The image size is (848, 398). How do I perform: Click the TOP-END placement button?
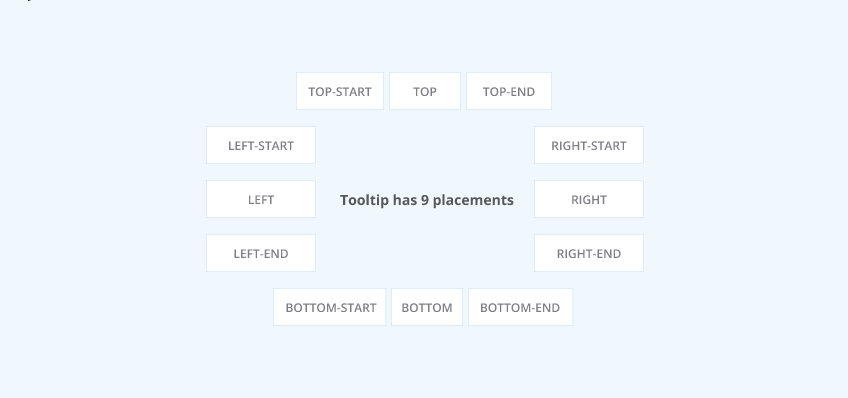pyautogui.click(x=509, y=91)
